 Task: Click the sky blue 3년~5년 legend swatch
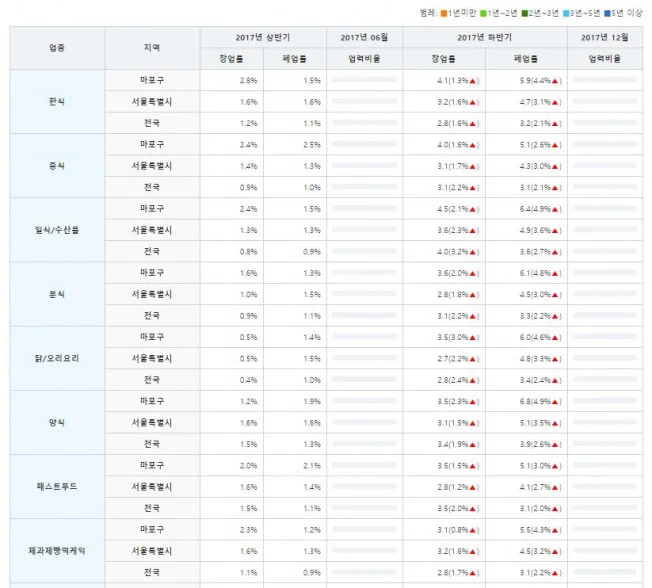566,14
